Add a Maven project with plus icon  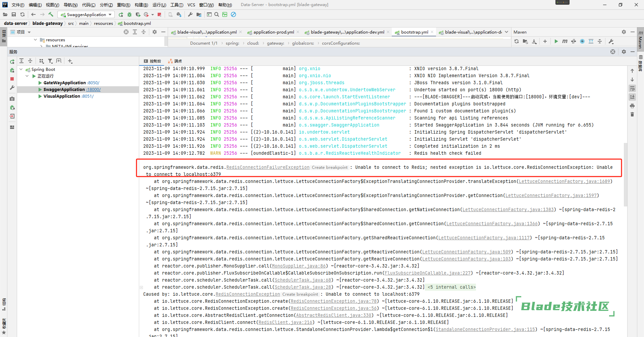click(545, 41)
